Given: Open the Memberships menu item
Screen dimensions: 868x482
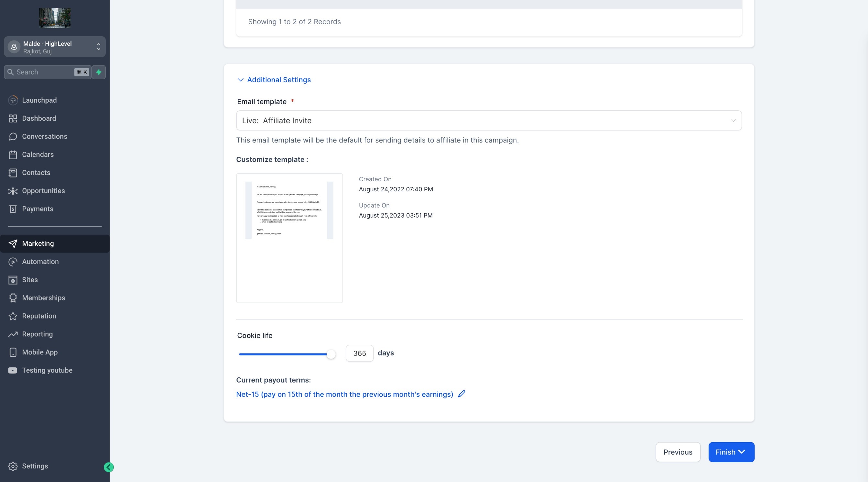Looking at the screenshot, I should 43,298.
